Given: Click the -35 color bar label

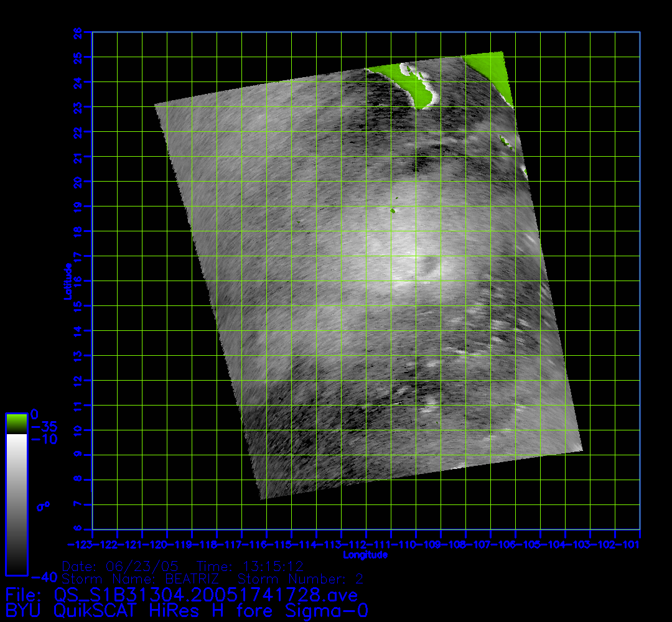Looking at the screenshot, I should [x=44, y=428].
